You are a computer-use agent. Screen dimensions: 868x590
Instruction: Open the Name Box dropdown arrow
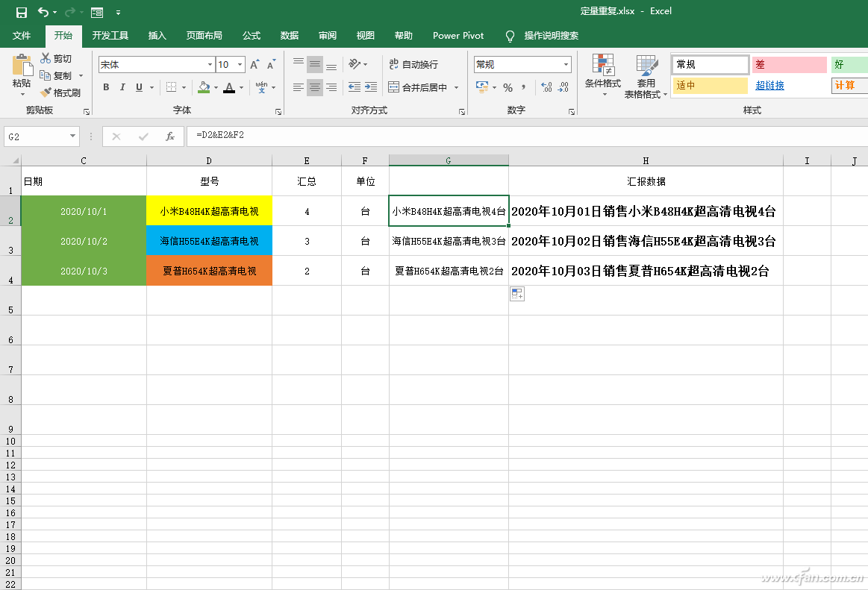tap(72, 136)
